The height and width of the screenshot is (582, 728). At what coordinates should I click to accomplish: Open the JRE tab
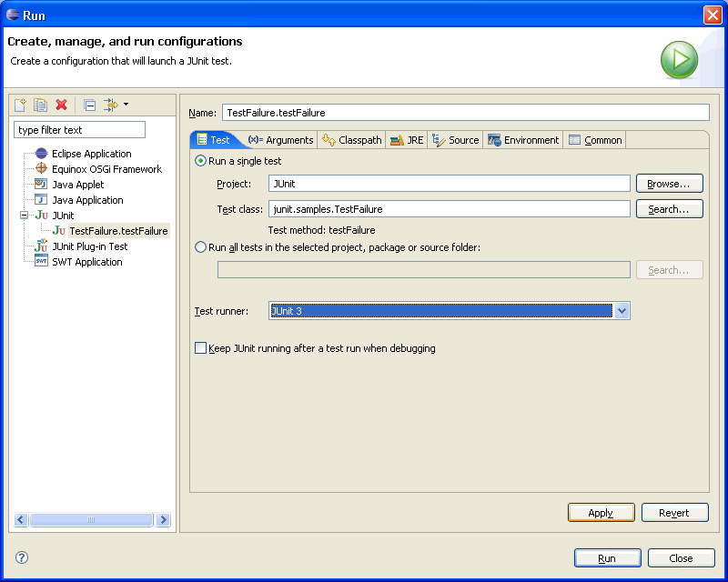[407, 140]
